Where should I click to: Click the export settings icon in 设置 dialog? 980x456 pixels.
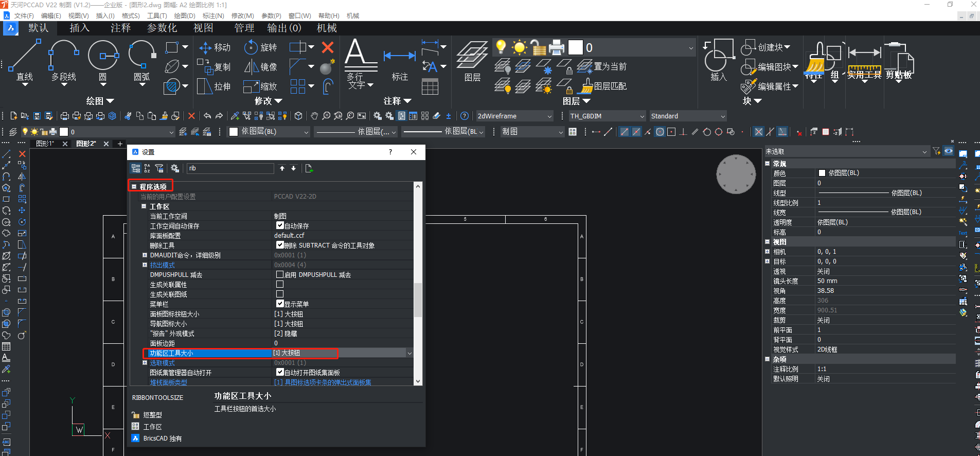click(309, 168)
